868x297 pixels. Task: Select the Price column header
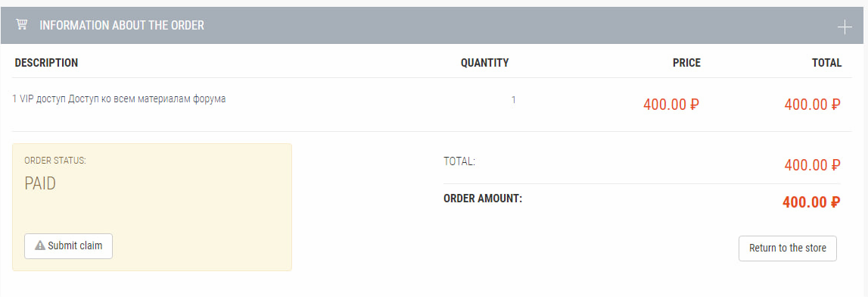point(687,63)
